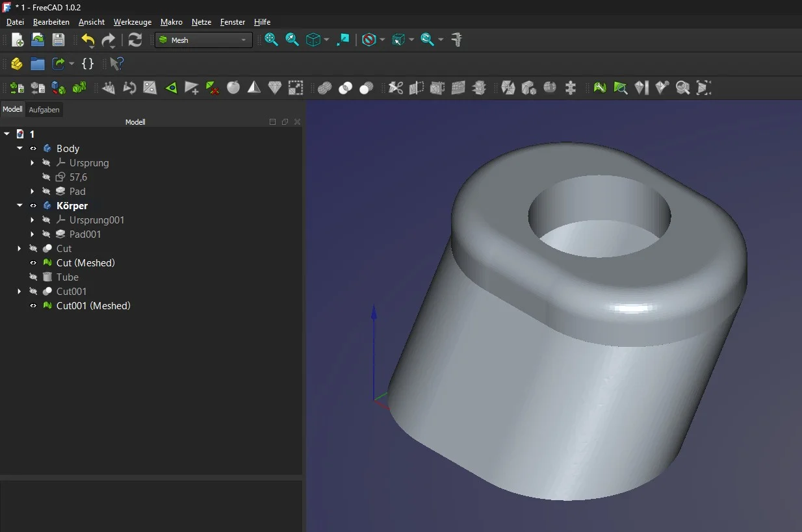Open the Mesh workbench selector dropdown
The image size is (802, 532).
203,40
